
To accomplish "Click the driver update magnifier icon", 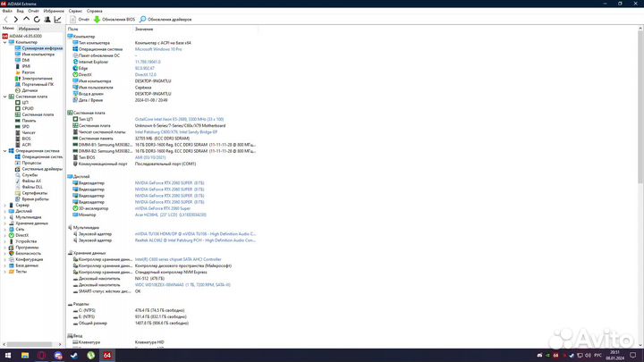I will [142, 18].
